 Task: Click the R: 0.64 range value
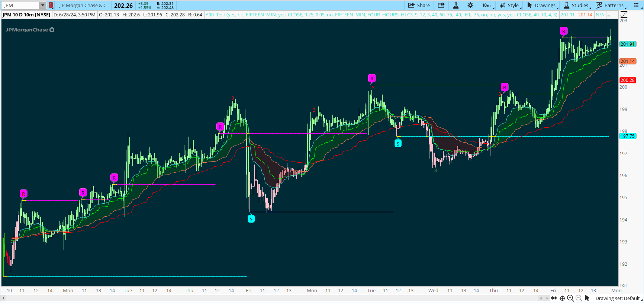point(195,15)
